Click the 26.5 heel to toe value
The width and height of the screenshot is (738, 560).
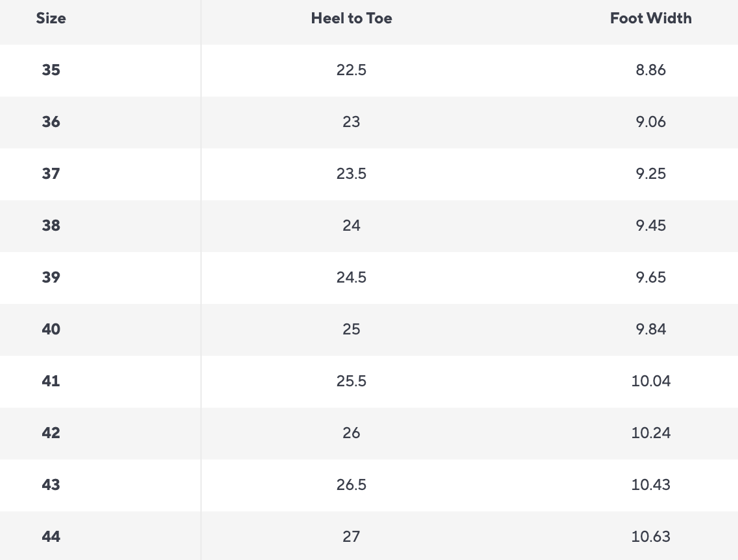(351, 485)
